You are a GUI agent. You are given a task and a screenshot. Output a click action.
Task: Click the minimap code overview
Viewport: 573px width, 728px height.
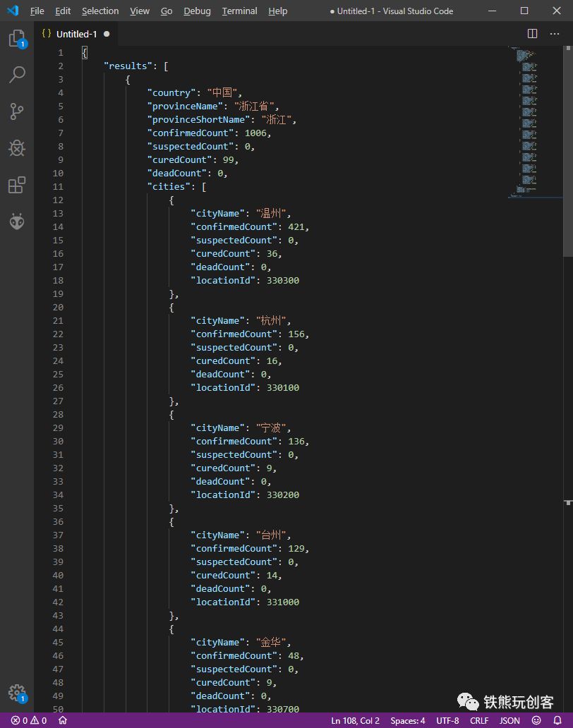(x=536, y=122)
